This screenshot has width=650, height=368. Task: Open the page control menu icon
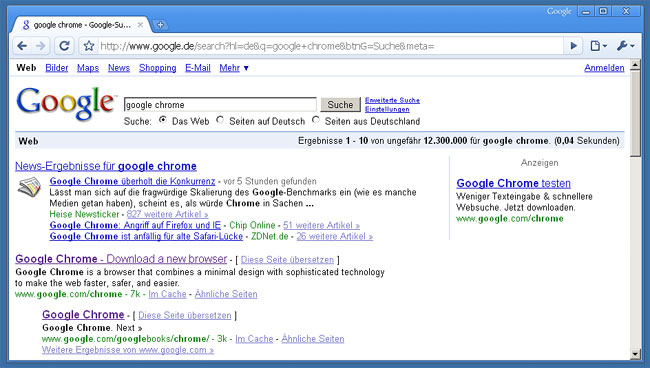point(598,46)
